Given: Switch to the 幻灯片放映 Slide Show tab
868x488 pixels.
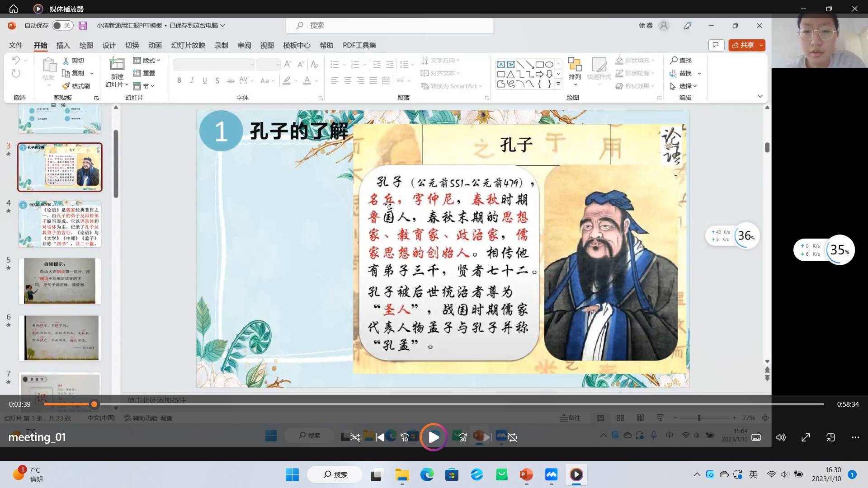Looking at the screenshot, I should (x=188, y=45).
